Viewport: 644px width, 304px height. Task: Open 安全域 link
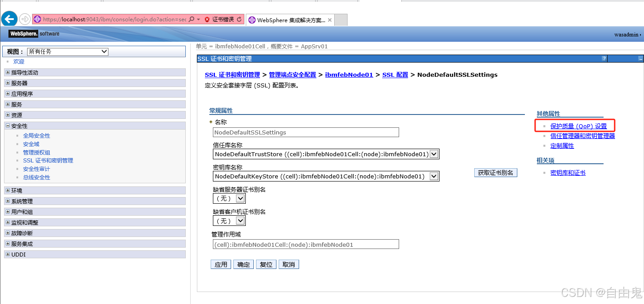31,144
